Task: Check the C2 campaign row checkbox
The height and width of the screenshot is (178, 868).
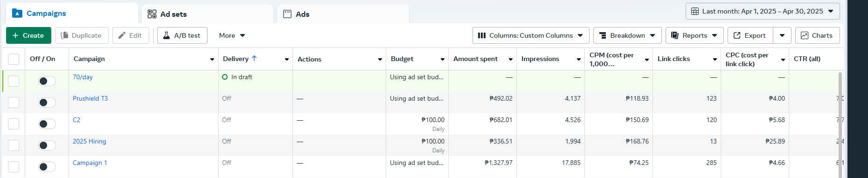Action: (x=14, y=124)
